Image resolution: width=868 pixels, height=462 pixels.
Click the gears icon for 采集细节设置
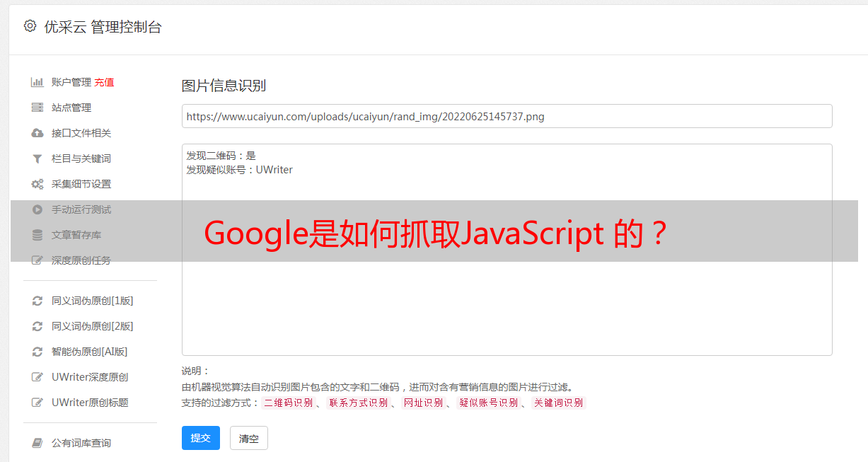click(x=37, y=184)
